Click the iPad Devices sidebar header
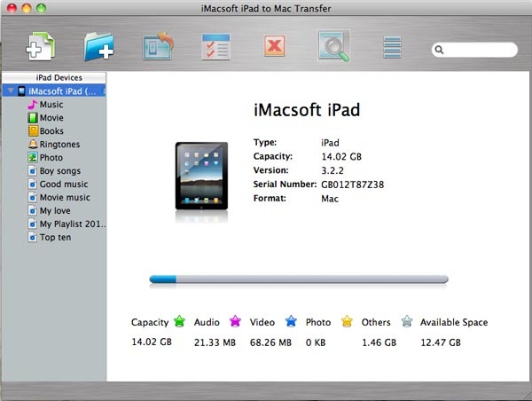This screenshot has height=401, width=532. pyautogui.click(x=54, y=78)
